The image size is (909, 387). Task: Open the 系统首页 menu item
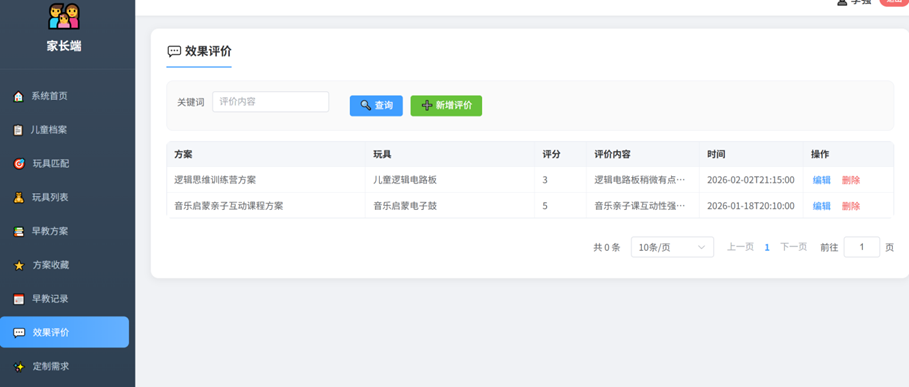pos(64,96)
